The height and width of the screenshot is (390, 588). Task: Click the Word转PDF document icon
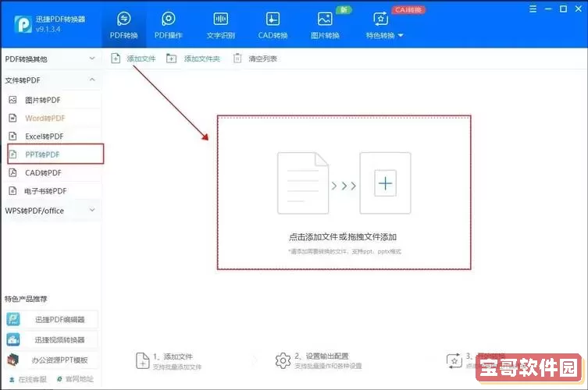[x=12, y=118]
